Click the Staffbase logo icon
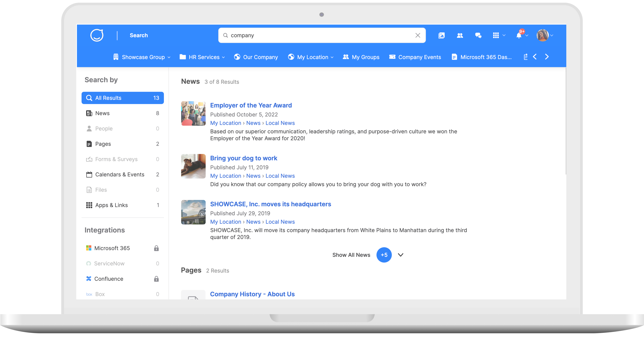Image resolution: width=644 pixels, height=346 pixels. click(x=97, y=35)
